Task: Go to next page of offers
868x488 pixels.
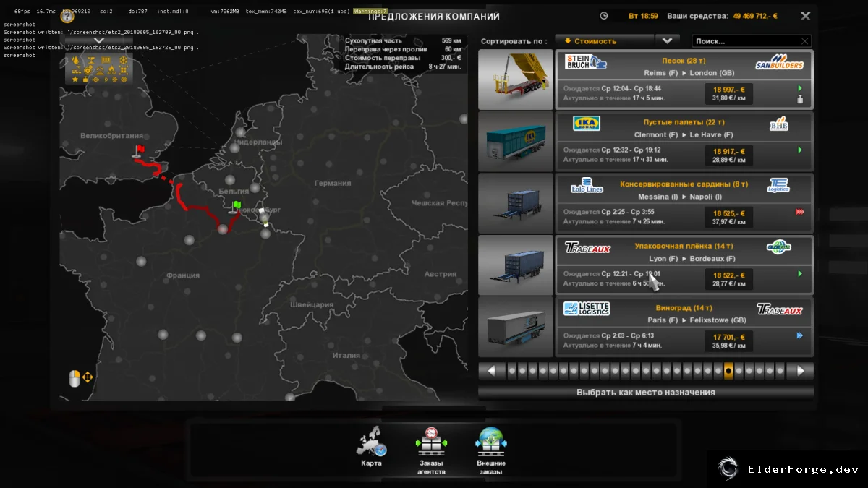Action: coord(800,371)
